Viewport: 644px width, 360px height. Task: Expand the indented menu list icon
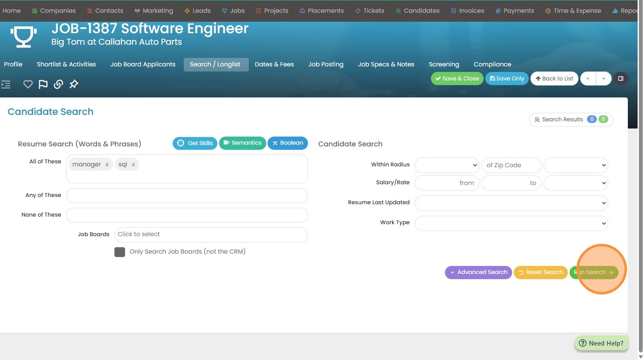(6, 84)
